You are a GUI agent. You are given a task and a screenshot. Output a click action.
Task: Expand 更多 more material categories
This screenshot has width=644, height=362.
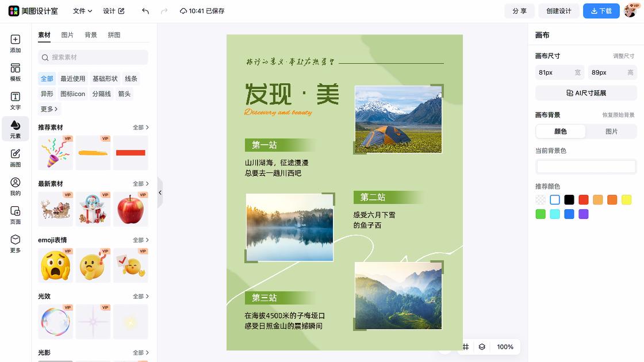coord(49,109)
